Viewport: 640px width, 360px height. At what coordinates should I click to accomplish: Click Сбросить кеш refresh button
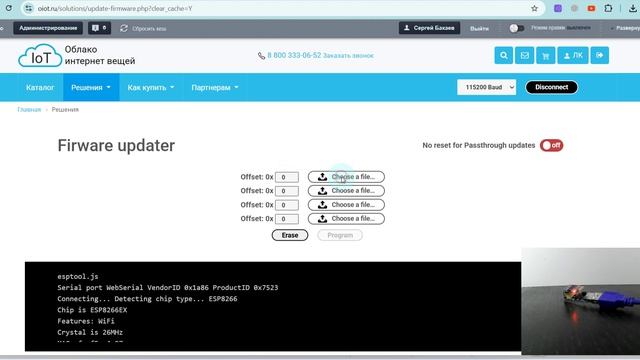click(143, 29)
